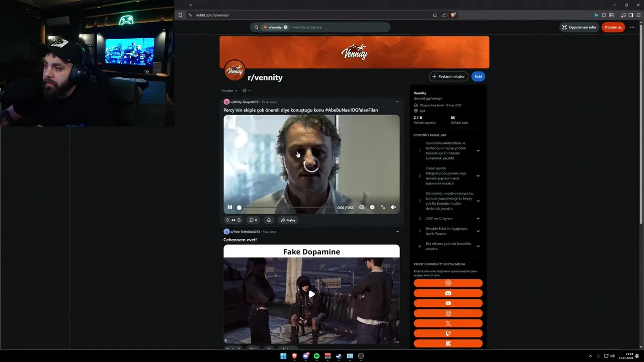Open Spotify from the taskbar
The width and height of the screenshot is (644, 362).
(316, 356)
